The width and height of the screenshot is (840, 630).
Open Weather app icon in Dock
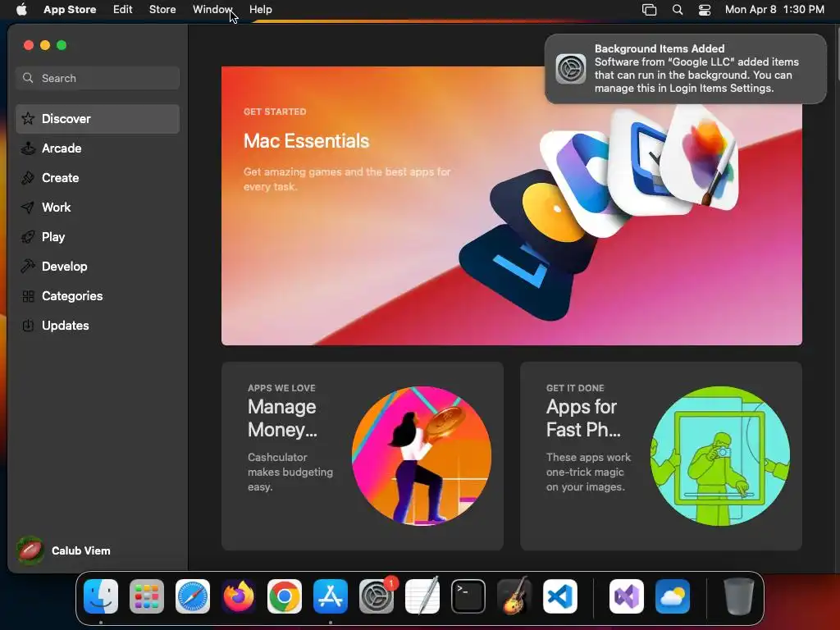(673, 596)
